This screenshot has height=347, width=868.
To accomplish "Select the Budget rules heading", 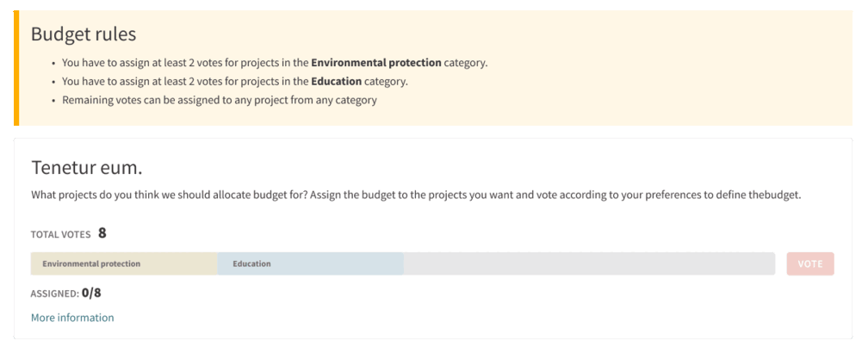I will click(x=84, y=34).
